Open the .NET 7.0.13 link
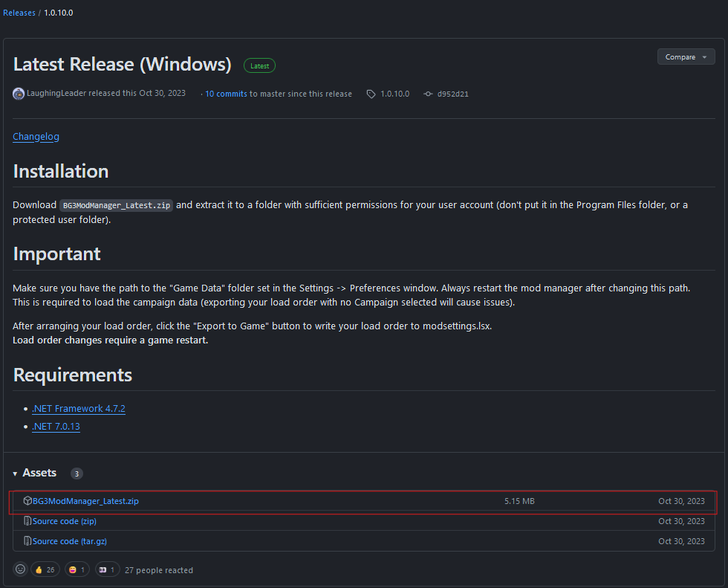Viewport: 728px width, 588px height. pyautogui.click(x=56, y=426)
